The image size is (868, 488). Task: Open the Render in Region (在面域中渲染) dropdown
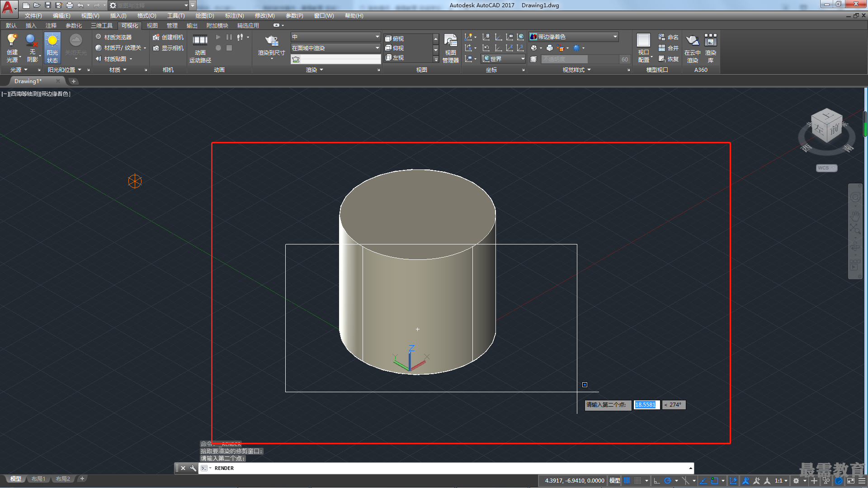pos(335,48)
